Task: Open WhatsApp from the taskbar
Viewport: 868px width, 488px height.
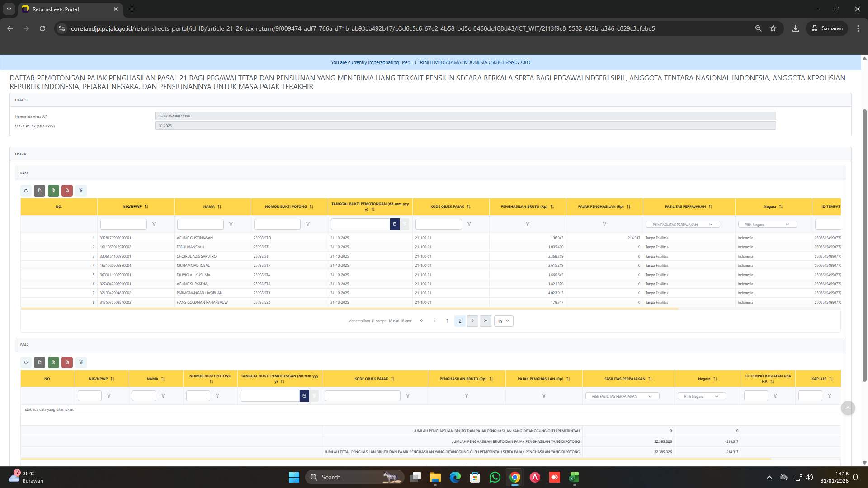Action: [x=495, y=477]
